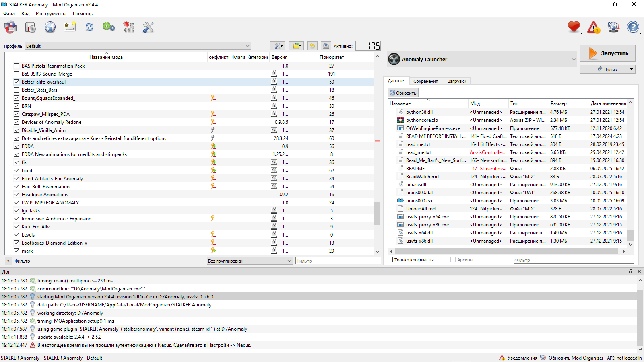
Task: Open the tools puzzle-piece icon
Action: click(129, 27)
